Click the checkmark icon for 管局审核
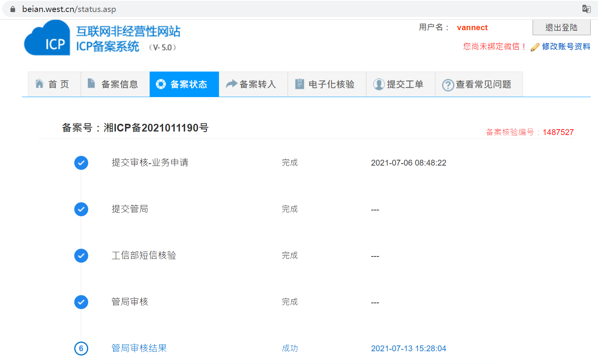Viewport: 598px width, 364px height. pyautogui.click(x=81, y=302)
